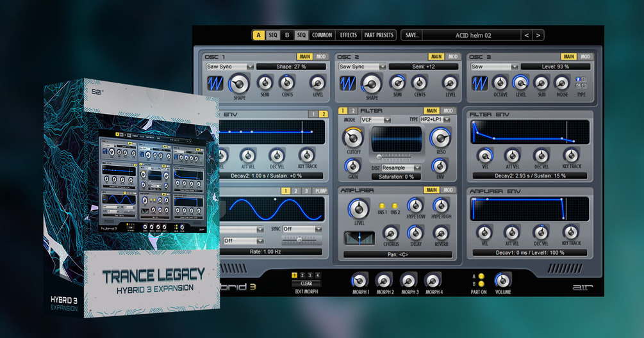Go to previous preset arrow
644x338 pixels.
(x=527, y=35)
